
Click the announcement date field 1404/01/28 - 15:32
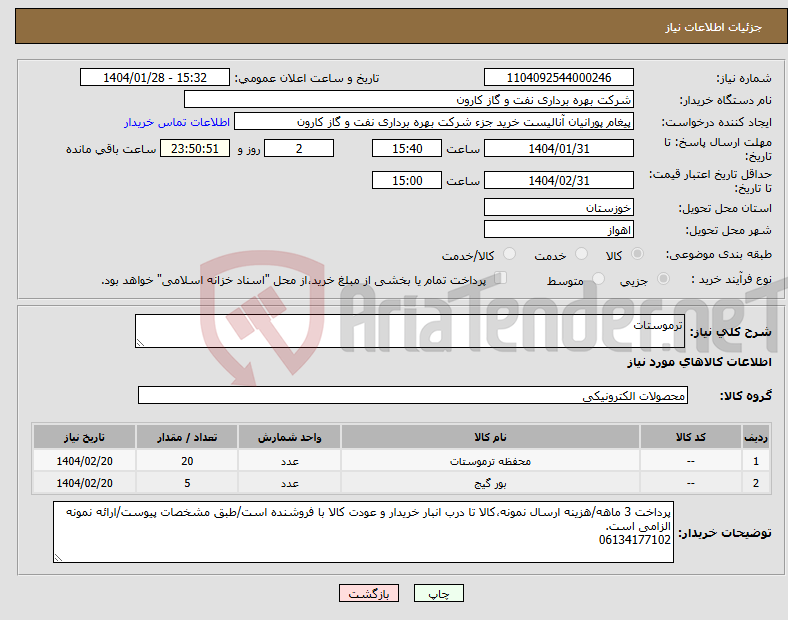click(x=155, y=77)
